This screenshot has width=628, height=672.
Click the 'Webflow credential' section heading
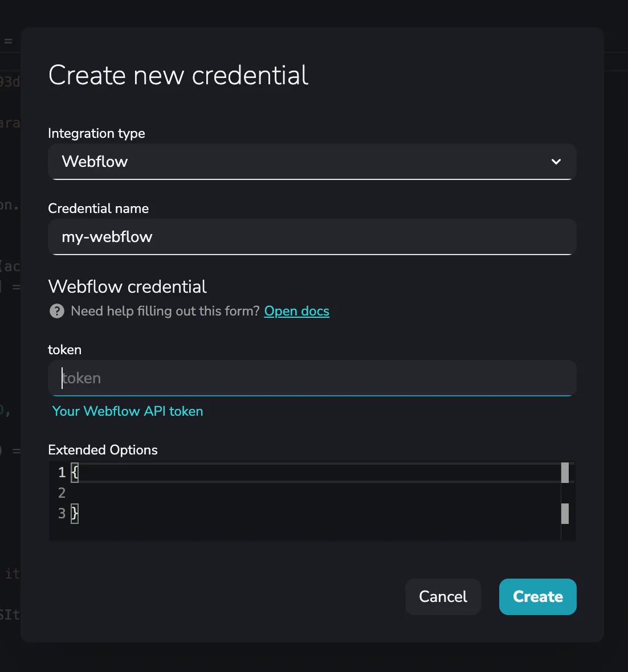[127, 286]
